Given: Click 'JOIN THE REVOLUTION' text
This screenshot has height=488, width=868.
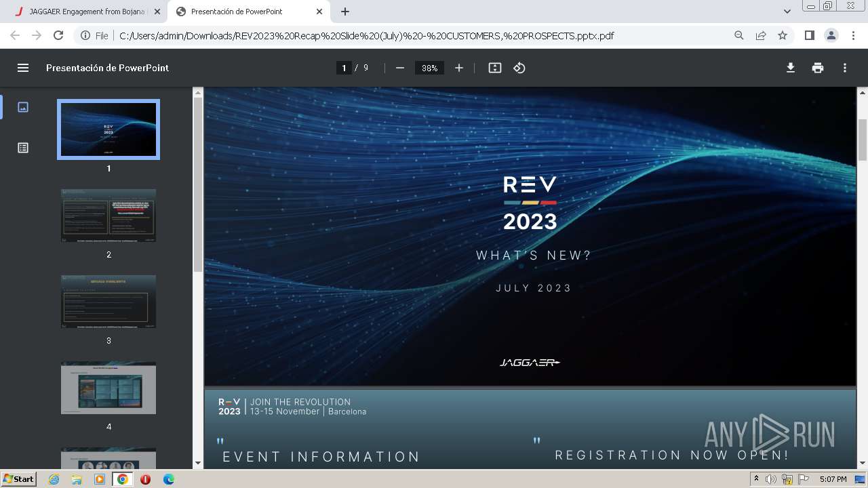Looking at the screenshot, I should [x=300, y=402].
